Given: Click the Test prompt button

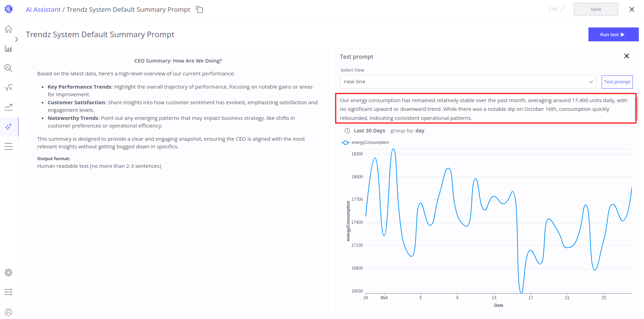Looking at the screenshot, I should click(x=617, y=82).
